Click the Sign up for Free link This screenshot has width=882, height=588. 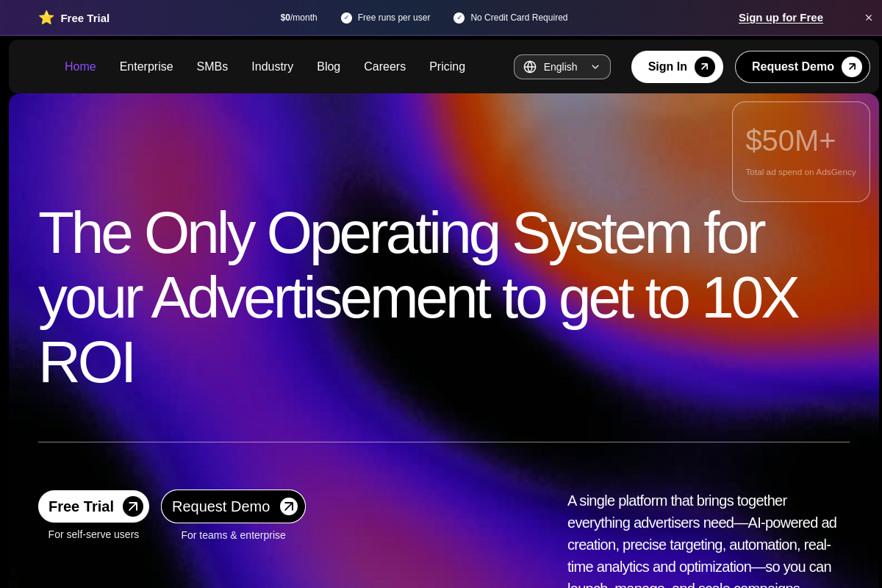click(x=781, y=18)
